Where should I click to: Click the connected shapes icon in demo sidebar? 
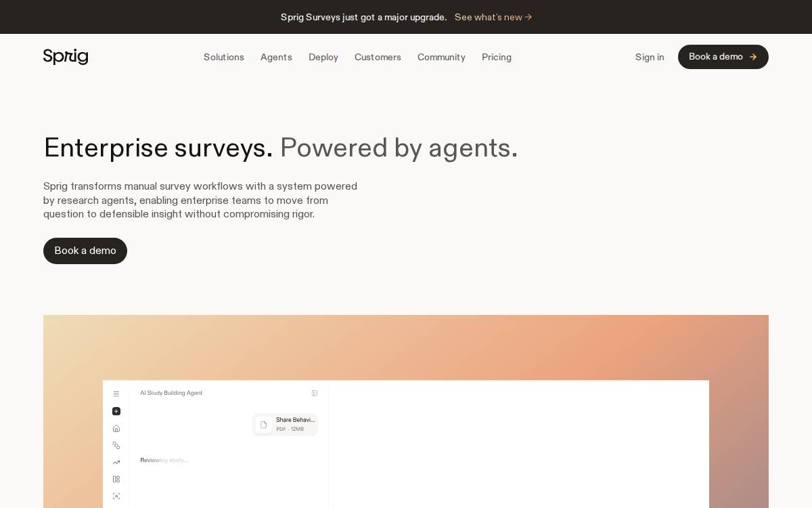[x=116, y=445]
